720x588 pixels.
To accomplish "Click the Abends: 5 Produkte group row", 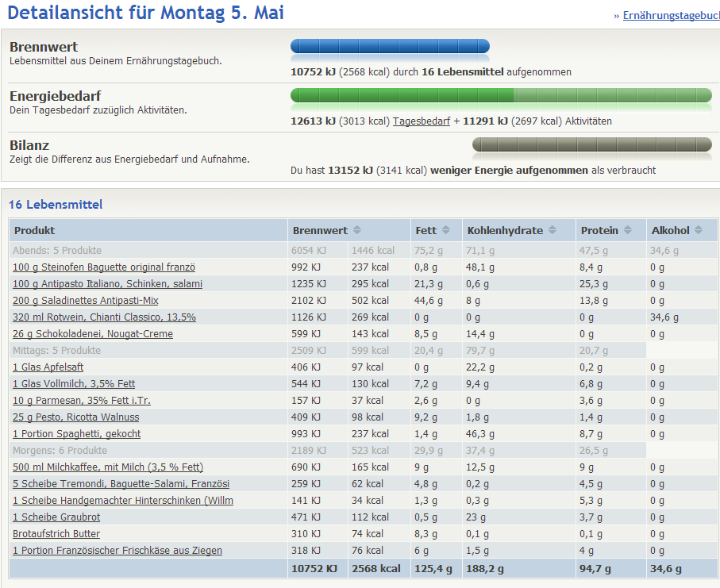I will click(x=57, y=251).
